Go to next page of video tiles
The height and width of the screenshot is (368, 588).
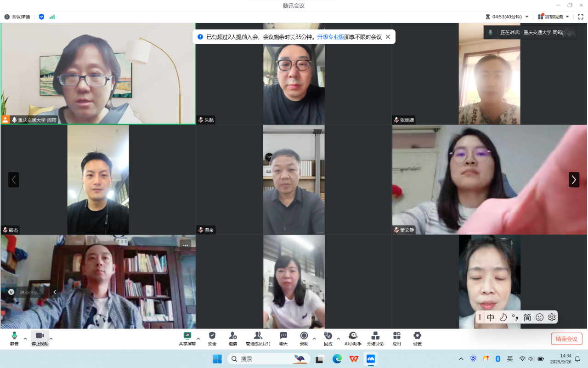574,179
